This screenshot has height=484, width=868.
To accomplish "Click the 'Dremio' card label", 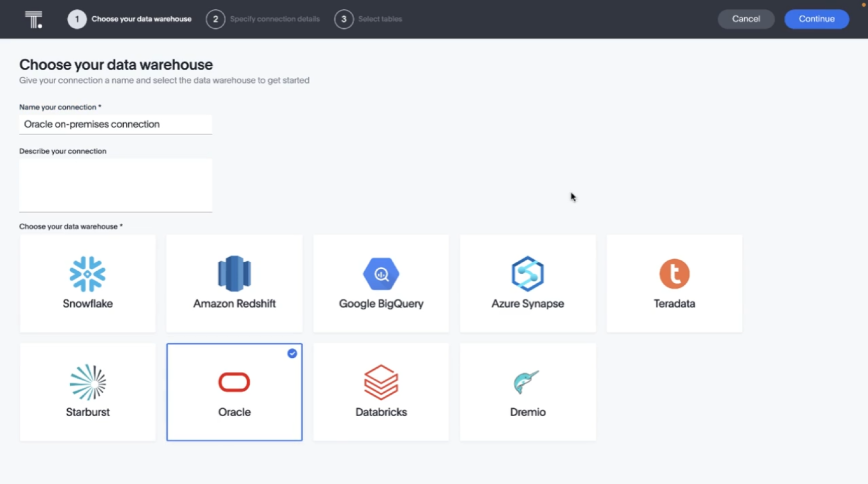I will coord(528,412).
